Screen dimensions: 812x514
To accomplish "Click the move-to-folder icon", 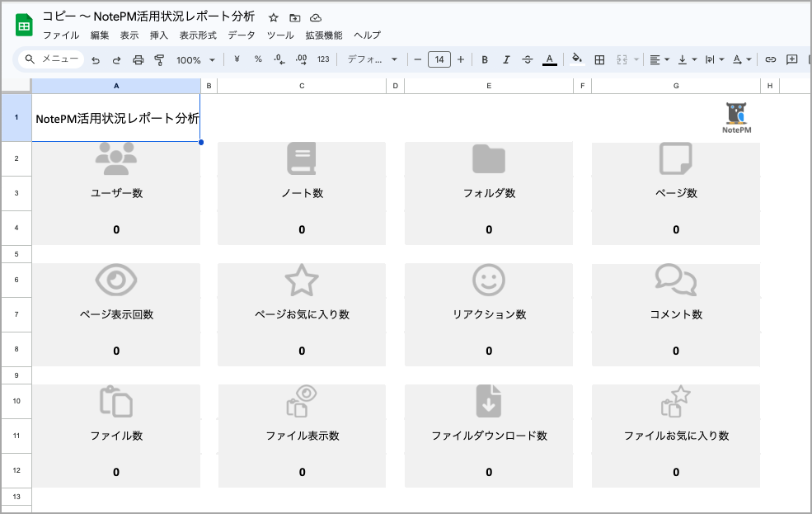I will 294,17.
